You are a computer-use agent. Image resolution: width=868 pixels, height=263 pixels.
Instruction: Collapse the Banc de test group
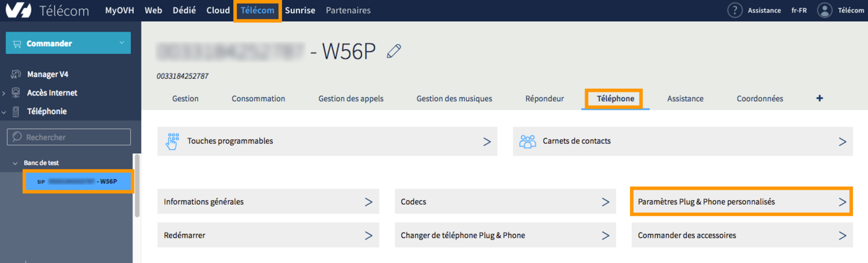(15, 163)
